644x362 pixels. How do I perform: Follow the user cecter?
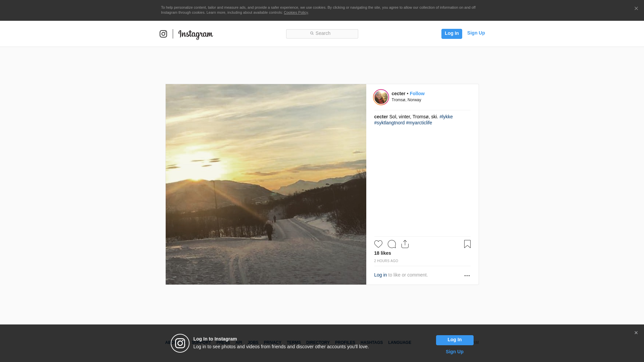click(417, 94)
